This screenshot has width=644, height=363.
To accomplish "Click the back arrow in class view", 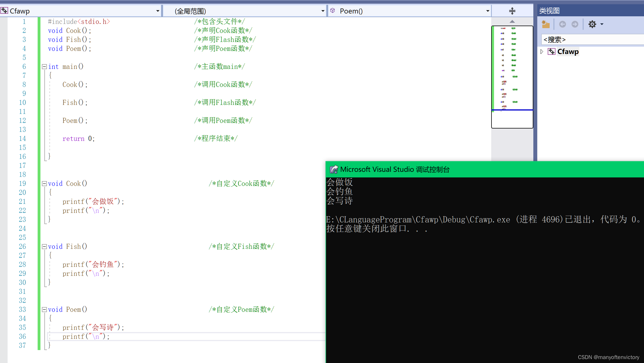I will tap(562, 24).
